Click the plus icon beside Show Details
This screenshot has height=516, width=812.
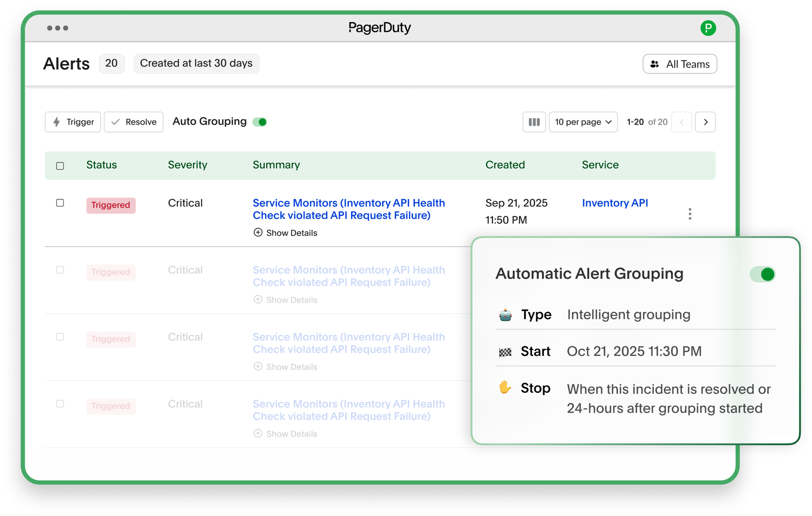point(258,232)
